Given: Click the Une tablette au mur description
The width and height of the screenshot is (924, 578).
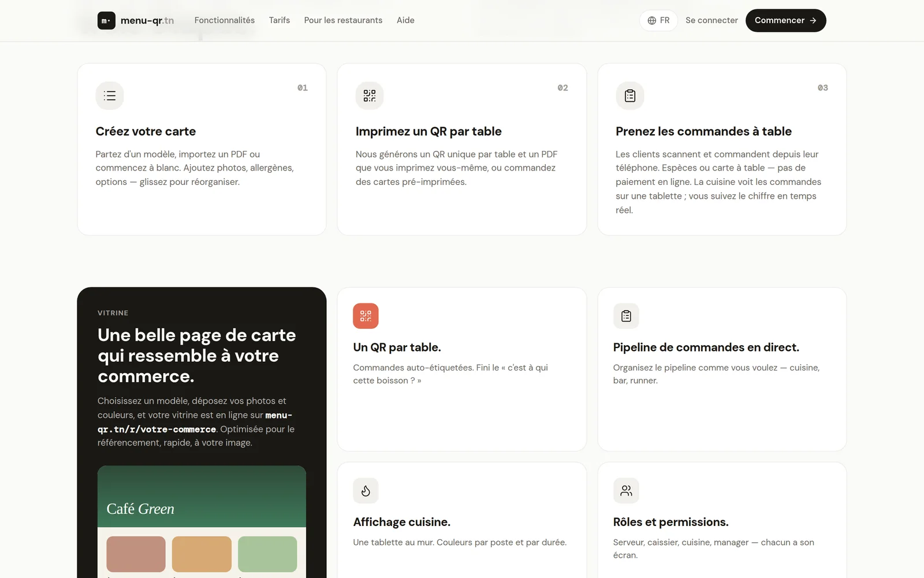Looking at the screenshot, I should click(x=460, y=542).
